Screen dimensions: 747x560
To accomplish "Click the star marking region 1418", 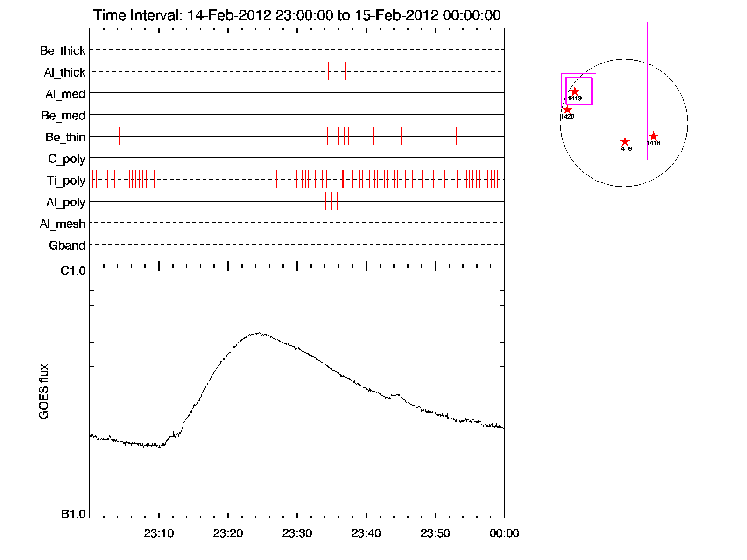I will (x=625, y=142).
